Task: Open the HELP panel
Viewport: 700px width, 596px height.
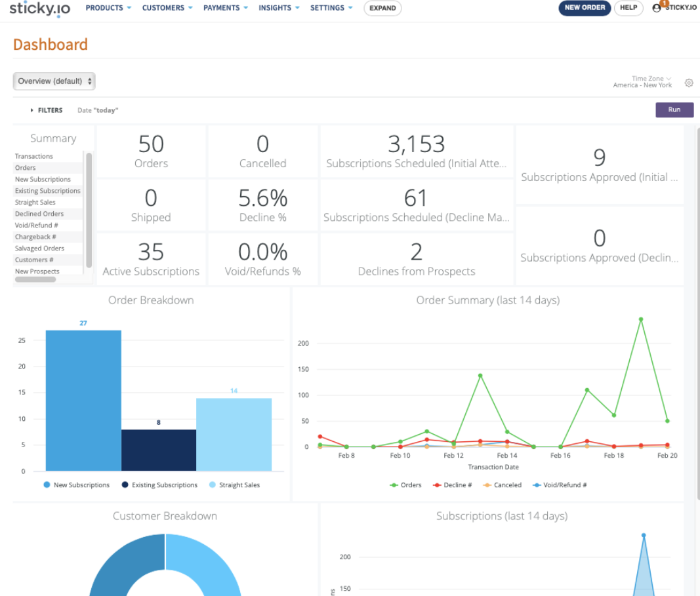Action: [x=628, y=9]
